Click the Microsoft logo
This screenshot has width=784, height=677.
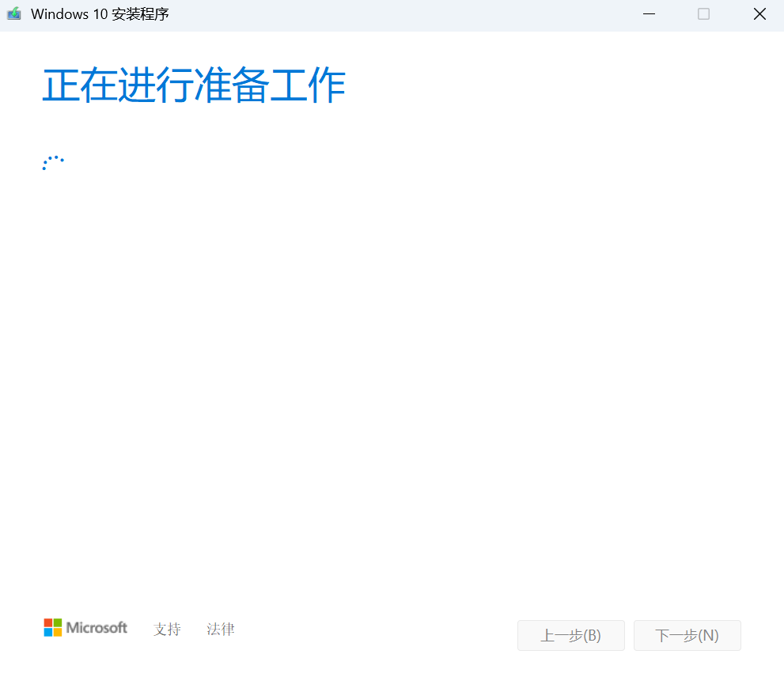(85, 627)
